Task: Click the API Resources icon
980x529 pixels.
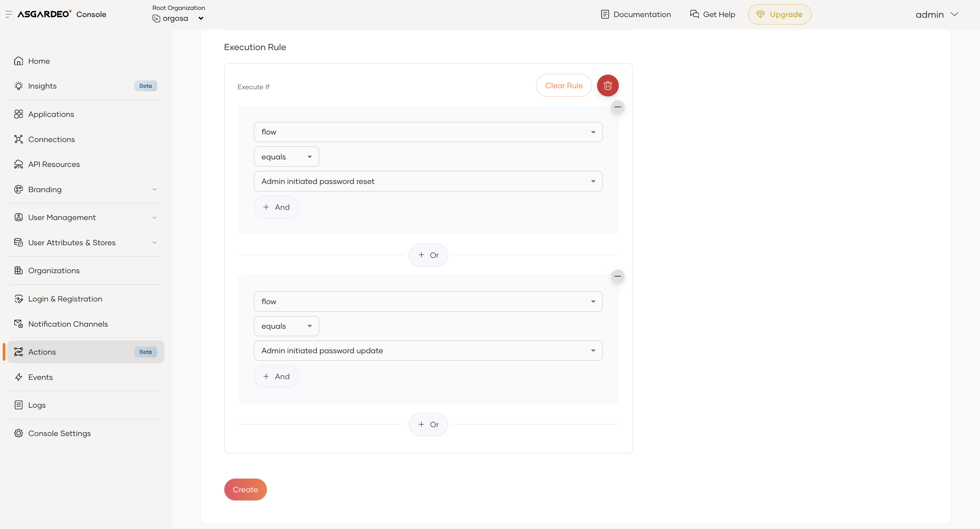Action: pyautogui.click(x=18, y=165)
